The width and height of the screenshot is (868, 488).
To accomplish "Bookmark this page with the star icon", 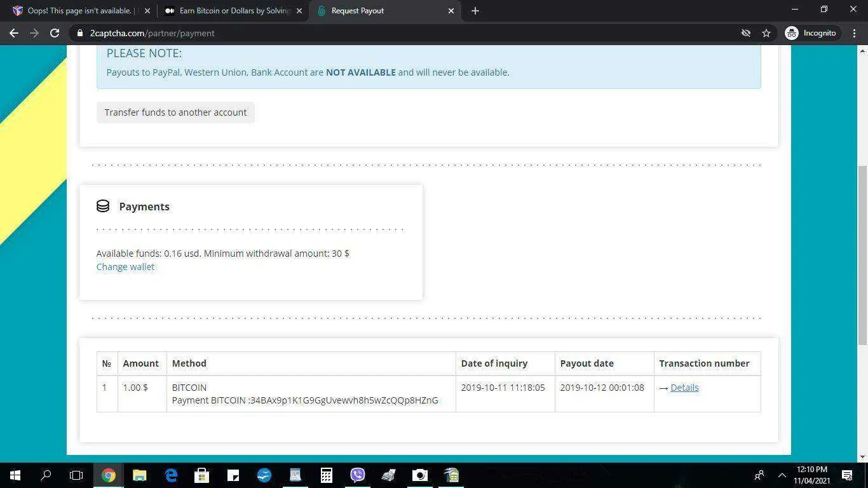I will (766, 33).
